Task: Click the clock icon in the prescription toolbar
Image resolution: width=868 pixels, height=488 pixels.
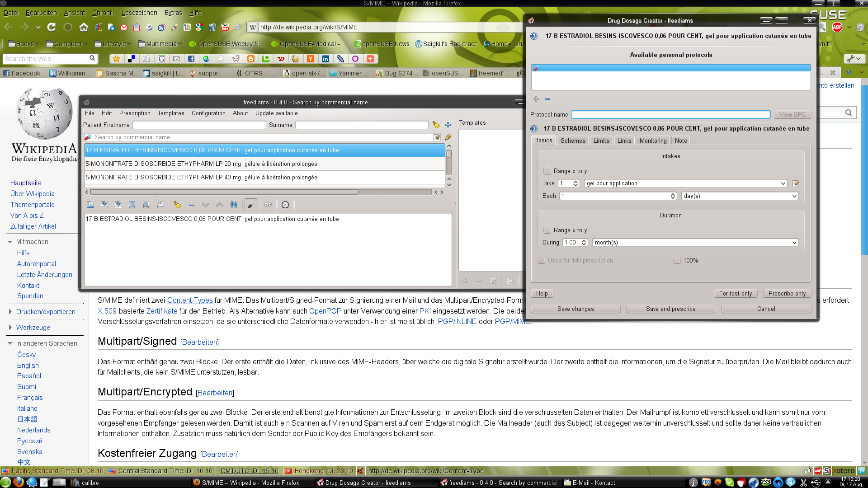Action: click(285, 205)
